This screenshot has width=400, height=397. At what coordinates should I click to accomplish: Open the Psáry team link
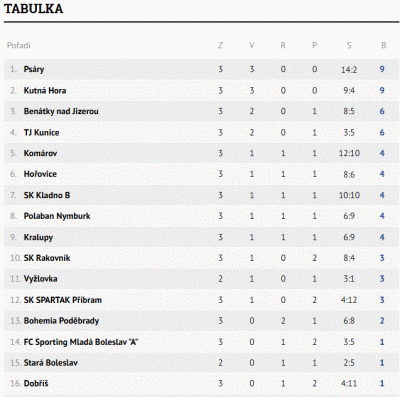pos(34,69)
